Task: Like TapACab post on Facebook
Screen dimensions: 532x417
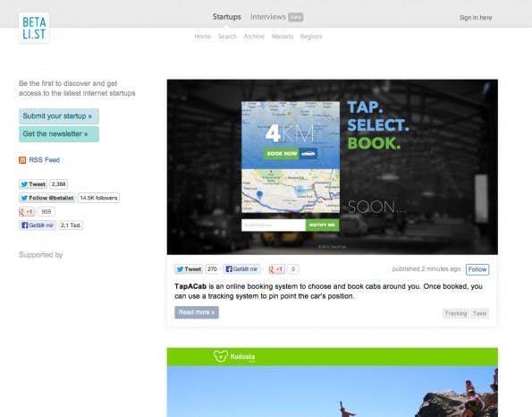Action: coord(242,269)
